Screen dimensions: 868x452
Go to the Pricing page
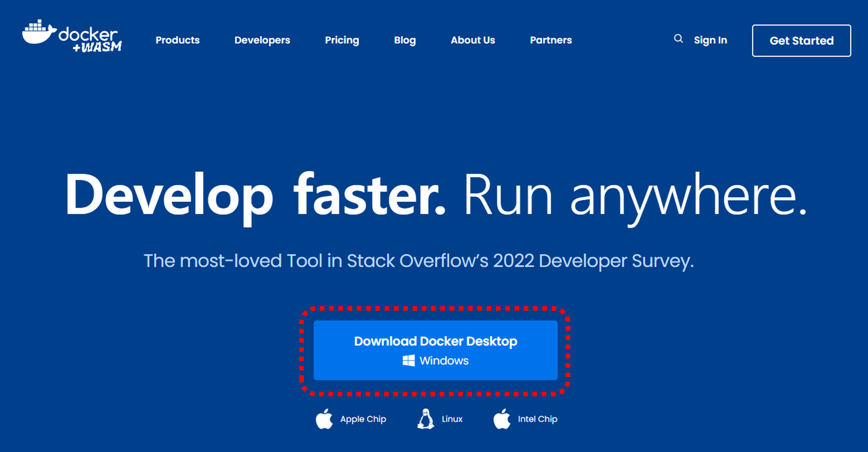click(342, 40)
